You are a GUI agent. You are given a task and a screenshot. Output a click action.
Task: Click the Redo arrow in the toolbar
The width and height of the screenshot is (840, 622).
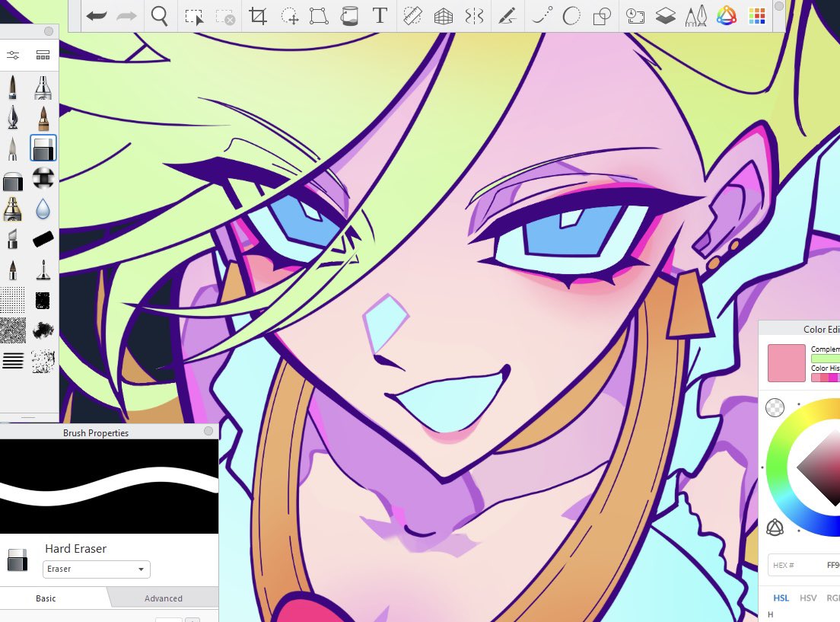(126, 16)
